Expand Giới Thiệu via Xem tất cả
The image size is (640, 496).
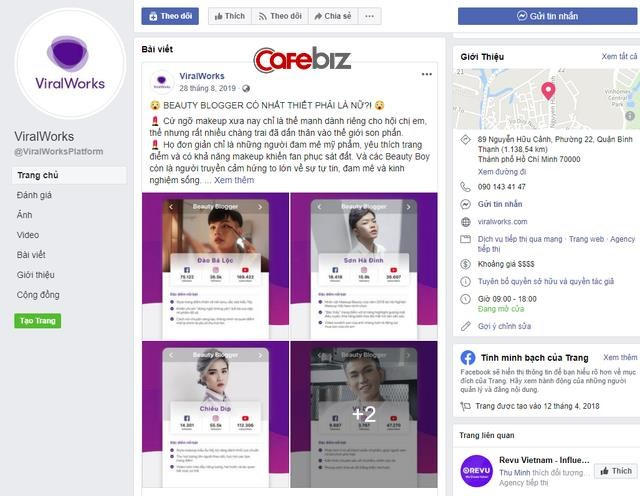point(619,56)
